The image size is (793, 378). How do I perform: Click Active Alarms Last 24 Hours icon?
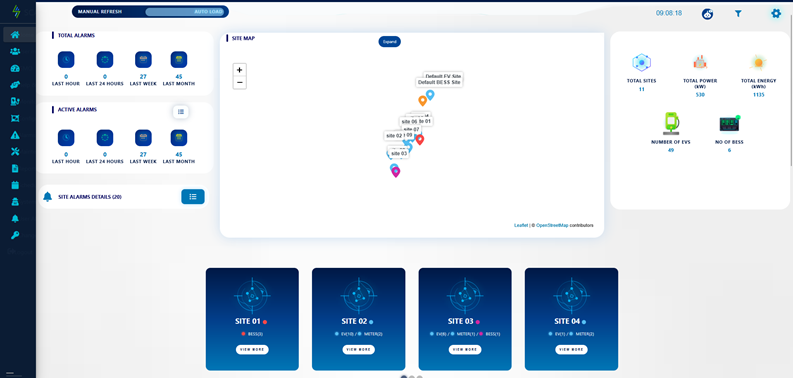(105, 138)
